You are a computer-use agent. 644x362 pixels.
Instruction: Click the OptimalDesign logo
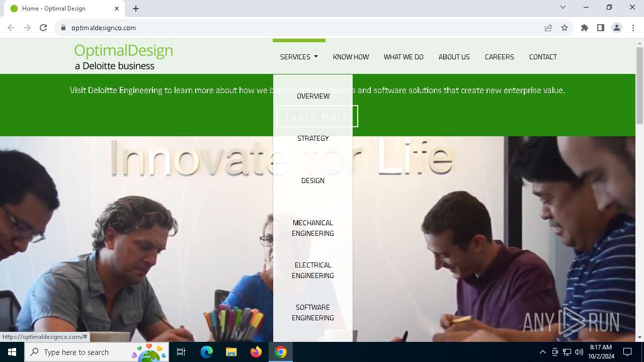123,57
